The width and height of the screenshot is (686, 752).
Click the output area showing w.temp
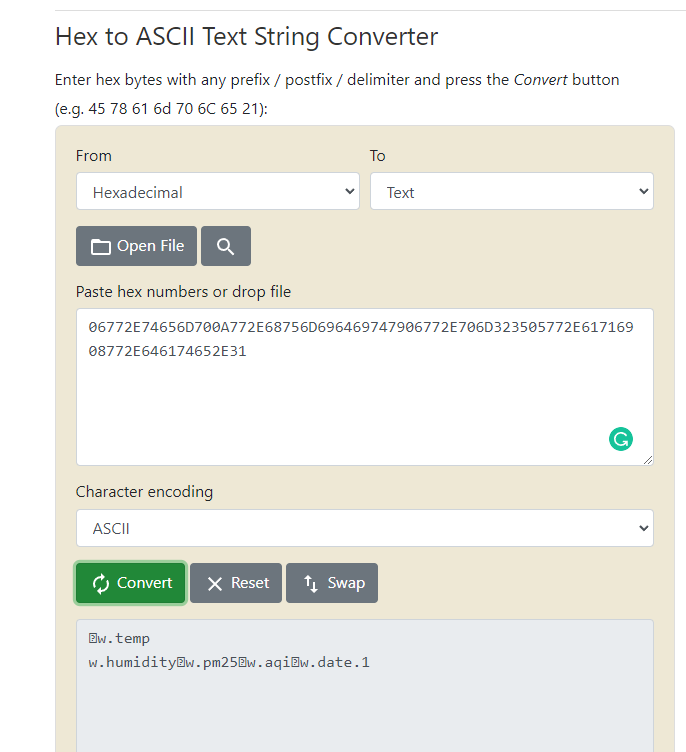(365, 686)
